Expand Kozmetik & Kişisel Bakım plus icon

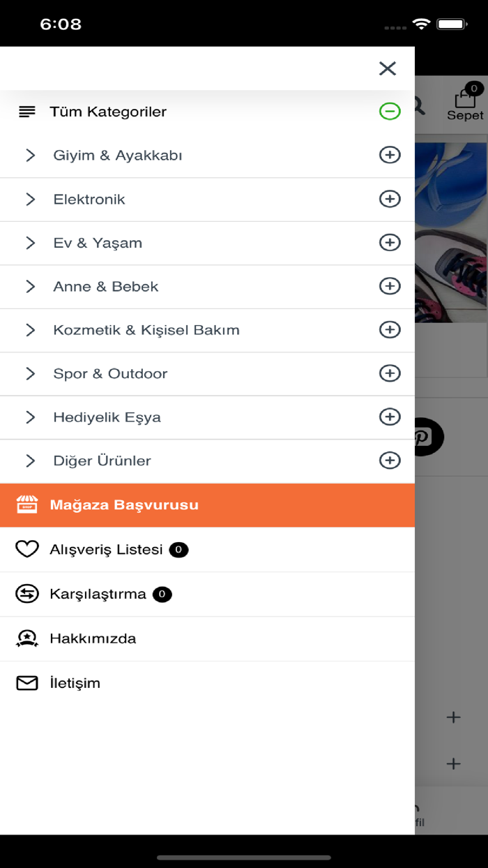390,329
